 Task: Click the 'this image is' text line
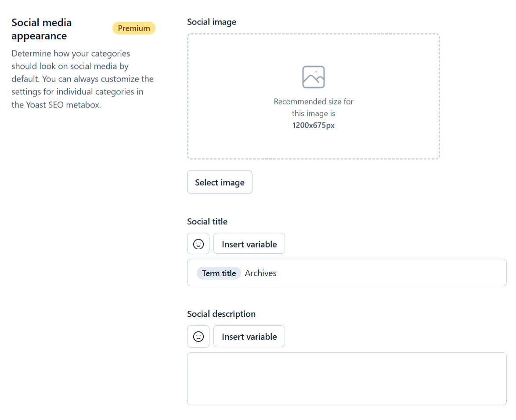(x=314, y=113)
